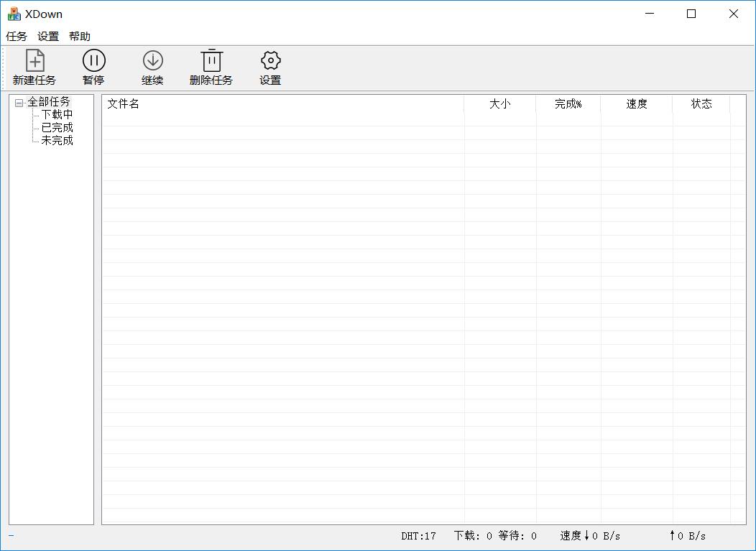The image size is (756, 551).
Task: Click the DHT:17 status indicator
Action: [x=417, y=536]
